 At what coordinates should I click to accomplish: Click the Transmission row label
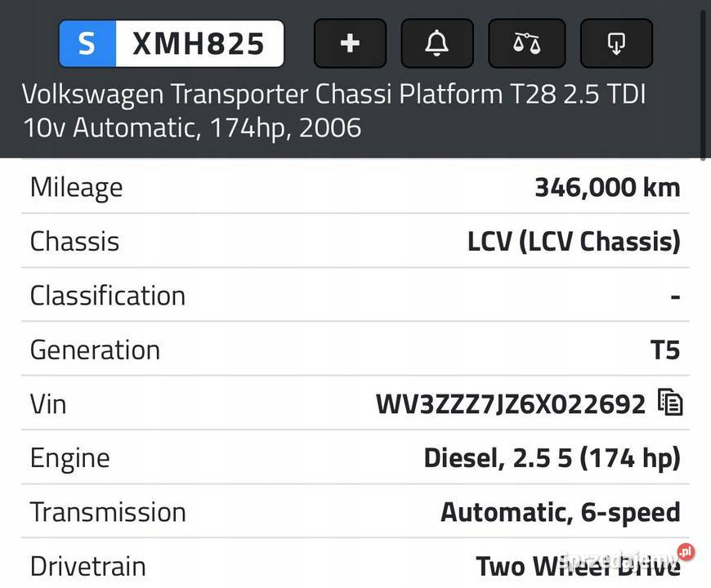click(x=108, y=512)
